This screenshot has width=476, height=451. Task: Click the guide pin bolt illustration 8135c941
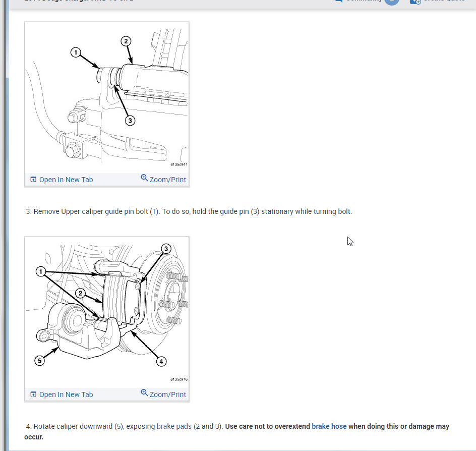coord(107,97)
